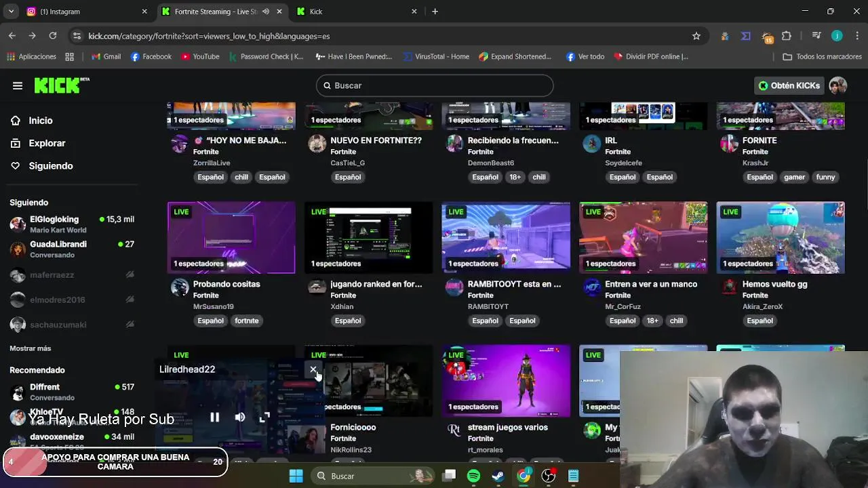Expand list with Mostrar más
Image resolution: width=868 pixels, height=488 pixels.
click(x=30, y=348)
